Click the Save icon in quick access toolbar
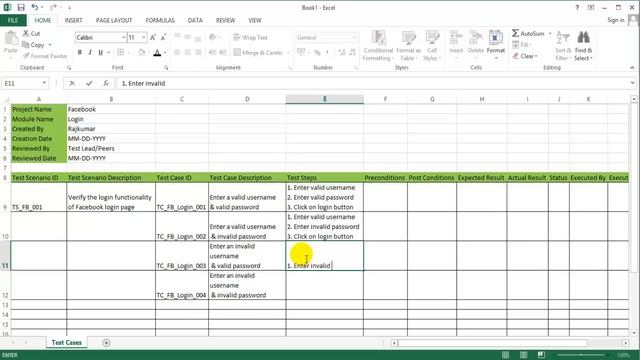This screenshot has width=640, height=360. [21, 7]
